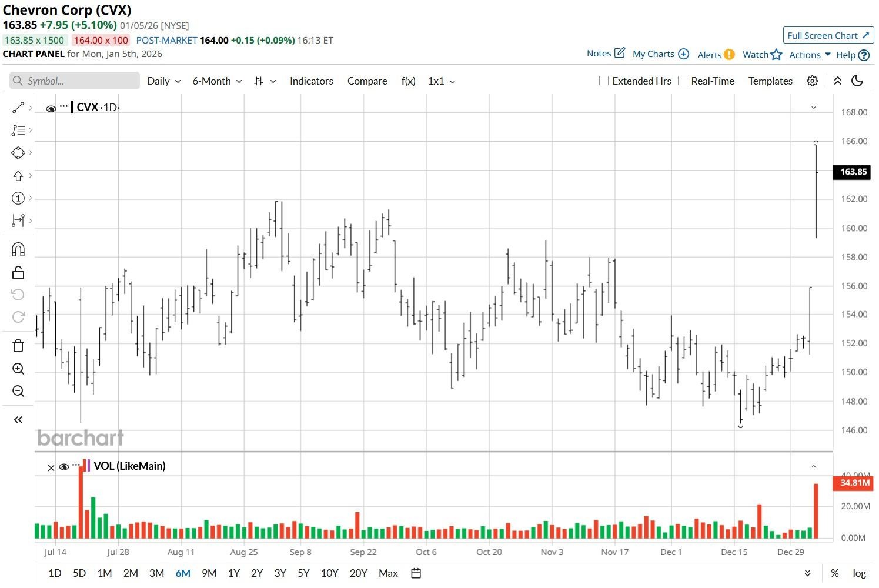Hide the VOL indicator with eye icon

(x=64, y=467)
